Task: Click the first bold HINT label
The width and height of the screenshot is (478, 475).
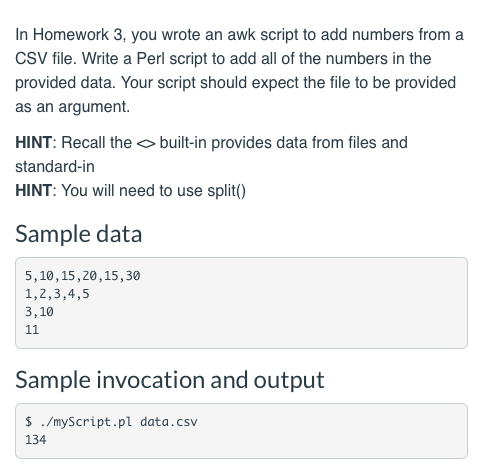Action: click(x=33, y=143)
